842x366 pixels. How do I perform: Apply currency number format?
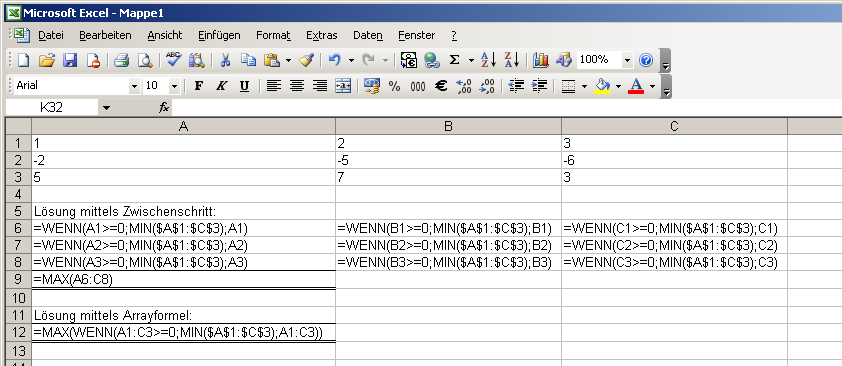pyautogui.click(x=372, y=86)
